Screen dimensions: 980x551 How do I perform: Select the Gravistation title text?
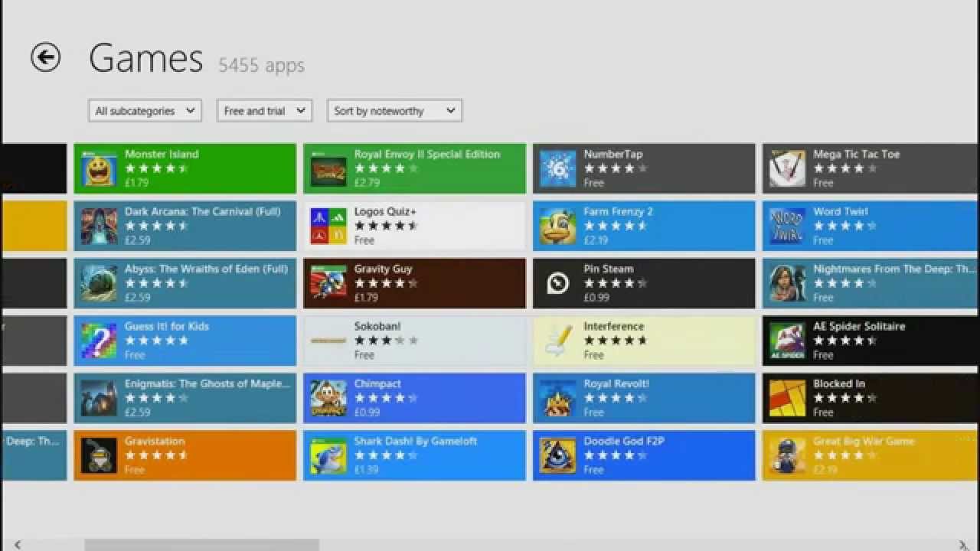click(x=155, y=441)
